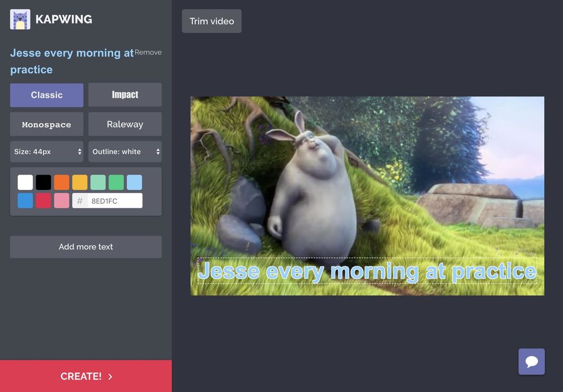Screen dimensions: 563x392
Task: Pick the orange color swatch
Action: 61,183
